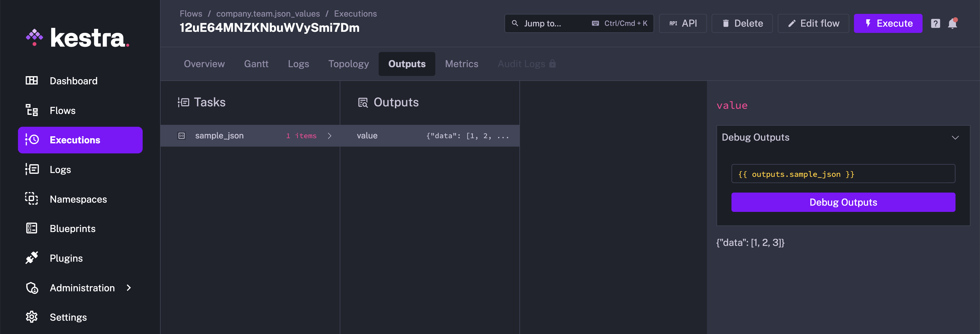980x334 pixels.
Task: Expand the sample_json task row
Action: (329, 136)
